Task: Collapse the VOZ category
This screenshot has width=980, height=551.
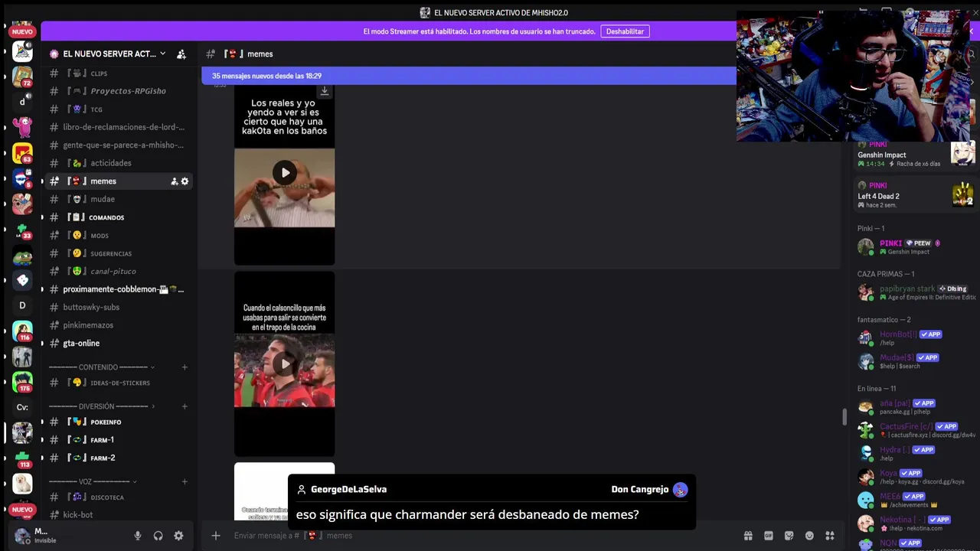Action: tap(92, 482)
